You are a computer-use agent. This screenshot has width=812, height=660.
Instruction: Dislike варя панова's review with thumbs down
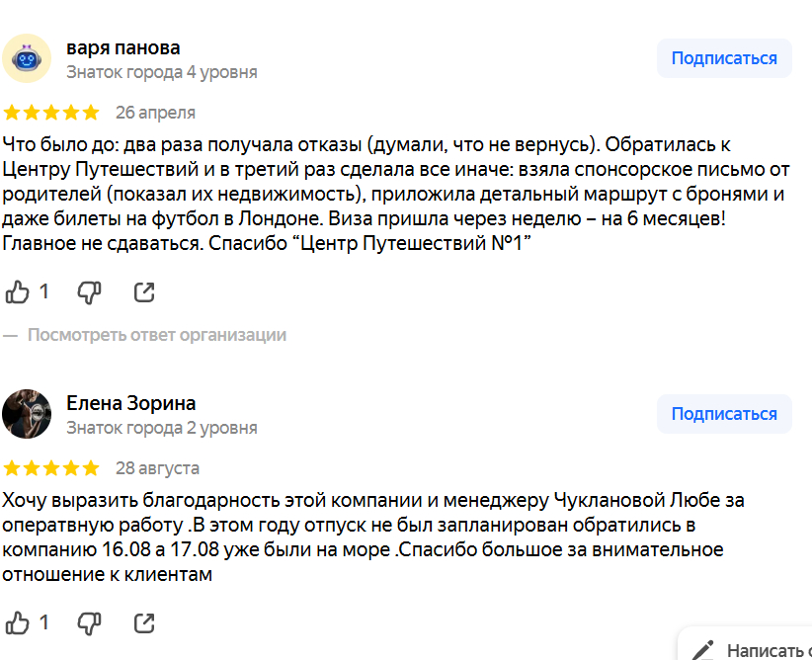(89, 292)
